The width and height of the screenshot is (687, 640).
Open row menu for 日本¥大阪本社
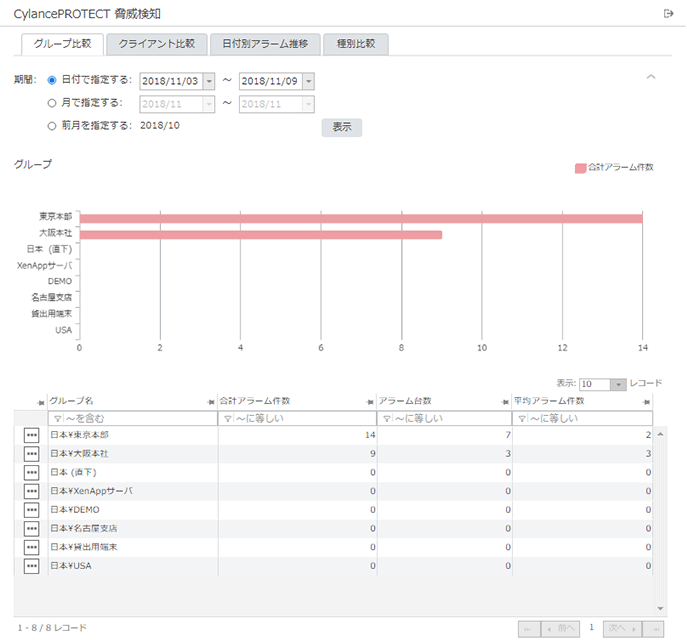31,454
